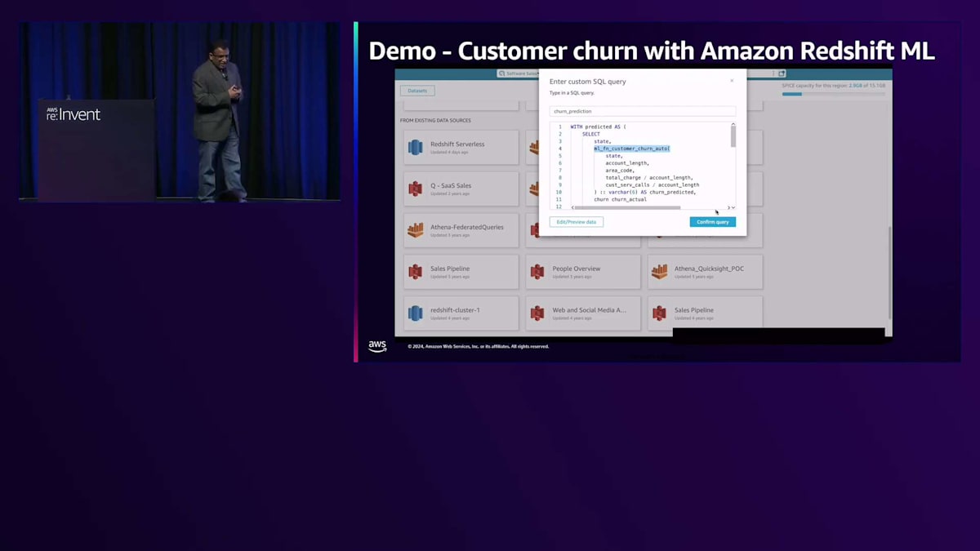This screenshot has width=980, height=551.
Task: Click the 'Type in a SQL query.' caption
Action: [572, 93]
